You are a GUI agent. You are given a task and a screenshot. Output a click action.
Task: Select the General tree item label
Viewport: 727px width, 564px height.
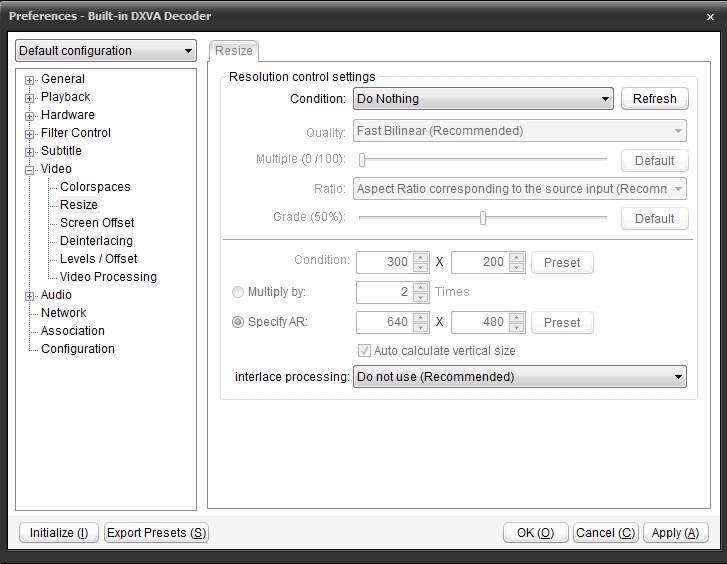[63, 79]
